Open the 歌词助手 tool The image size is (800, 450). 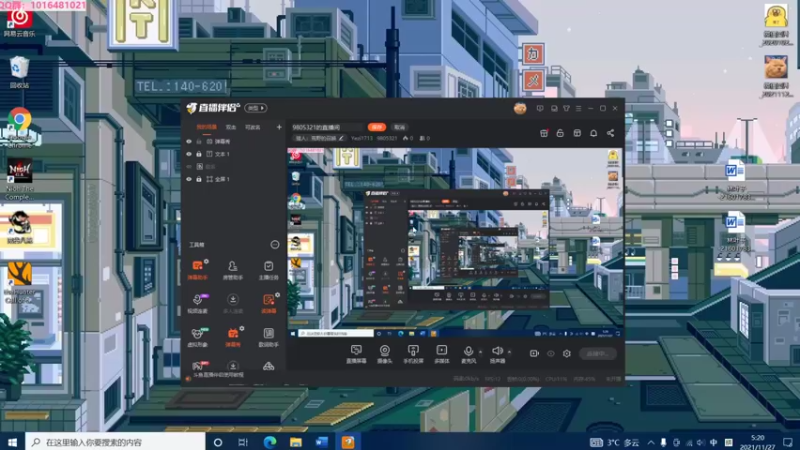tap(268, 337)
